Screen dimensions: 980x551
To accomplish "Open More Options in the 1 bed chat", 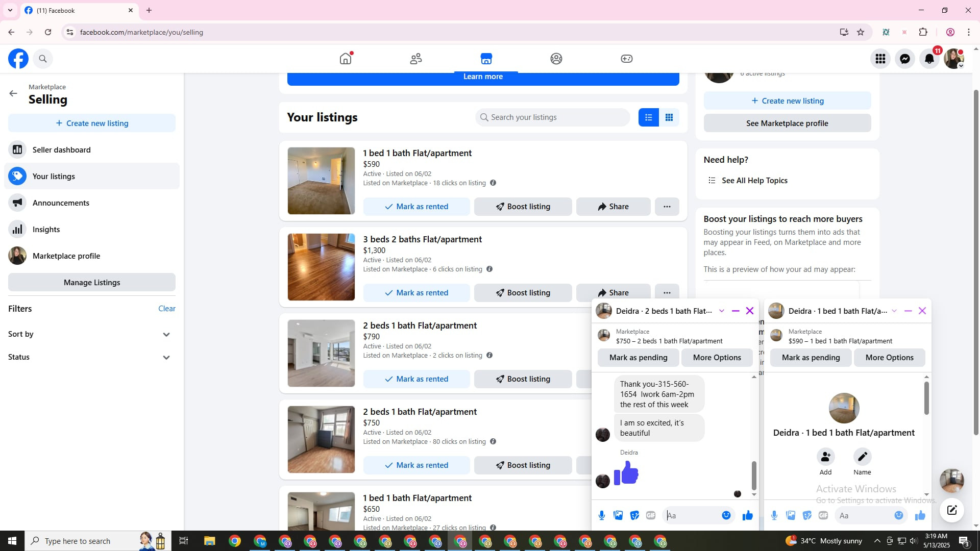I will [x=890, y=358].
